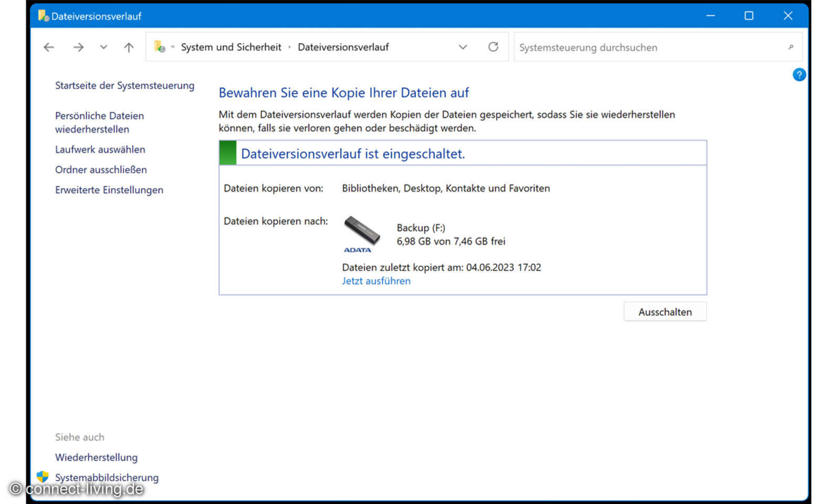Image resolution: width=840 pixels, height=504 pixels.
Task: Click the back navigation arrow
Action: pyautogui.click(x=48, y=47)
